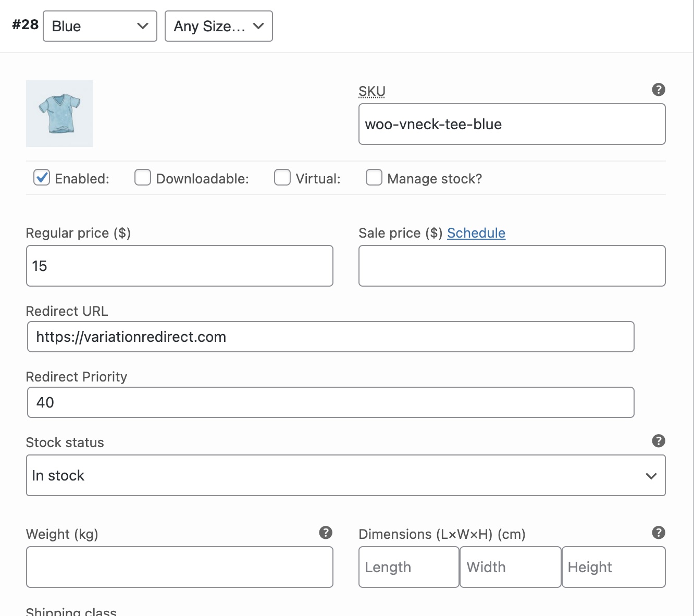
Task: Open the sale price Schedule link
Action: pos(476,233)
